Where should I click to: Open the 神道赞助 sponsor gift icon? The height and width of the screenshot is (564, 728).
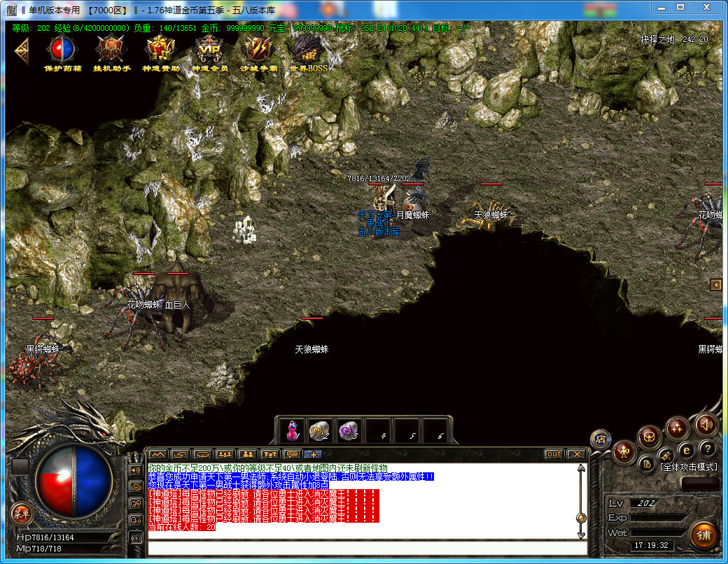(x=160, y=52)
